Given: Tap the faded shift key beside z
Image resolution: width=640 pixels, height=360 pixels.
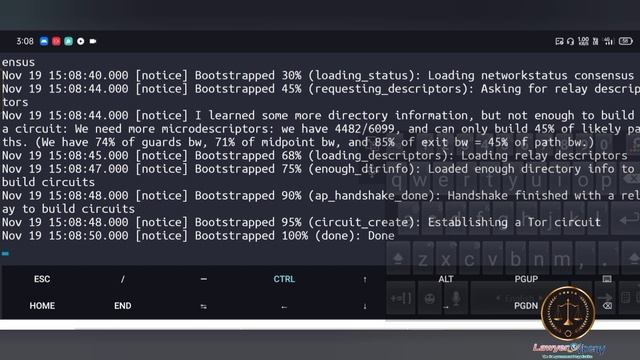Looking at the screenshot, I should click(x=398, y=258).
